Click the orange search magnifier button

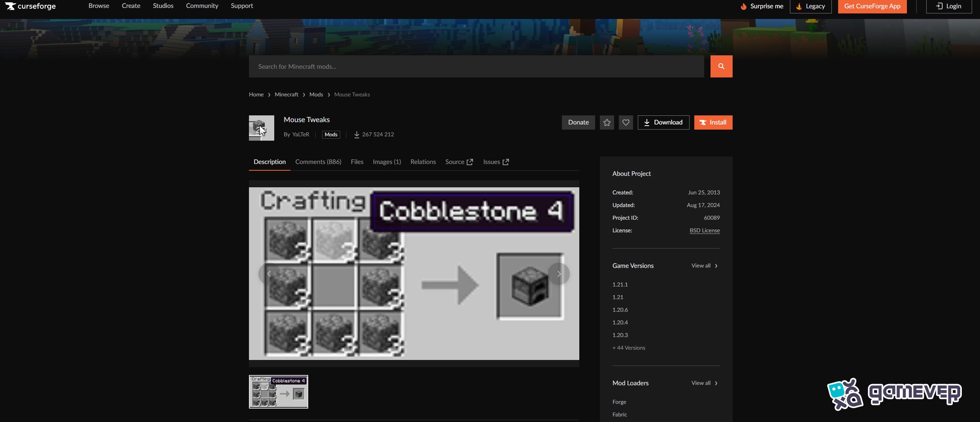point(721,66)
